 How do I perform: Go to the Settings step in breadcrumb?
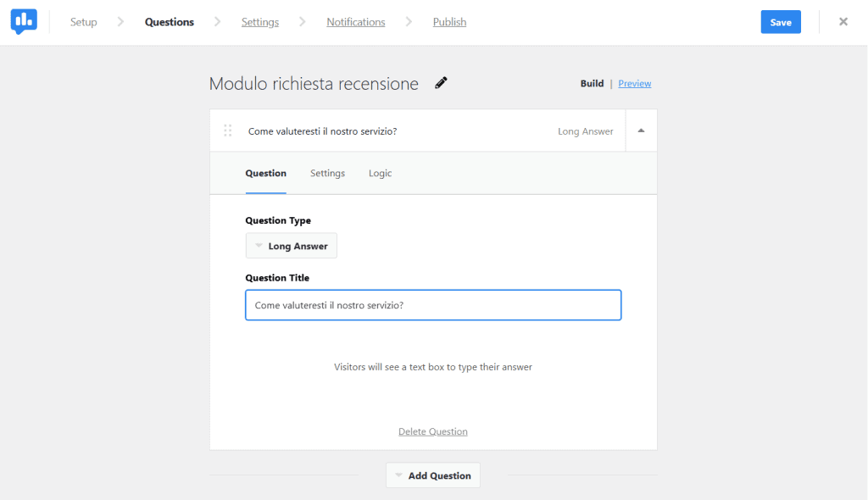(260, 22)
